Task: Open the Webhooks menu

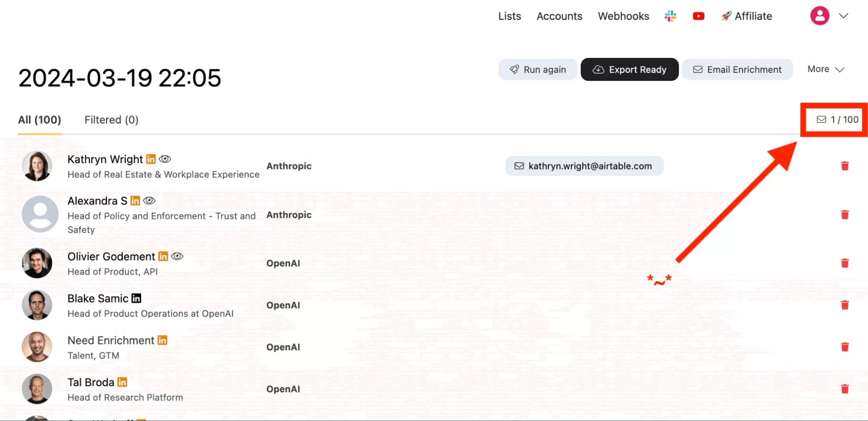Action: tap(623, 16)
